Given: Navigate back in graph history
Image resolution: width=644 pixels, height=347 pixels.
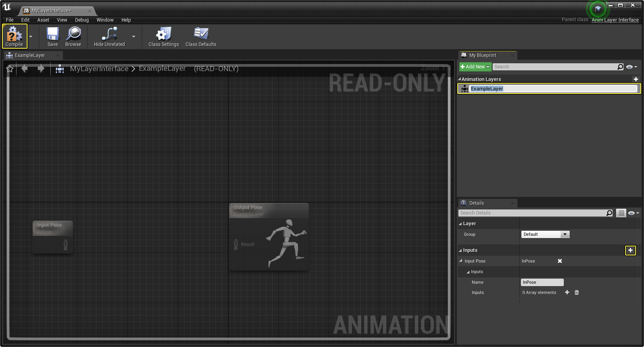Looking at the screenshot, I should 25,69.
